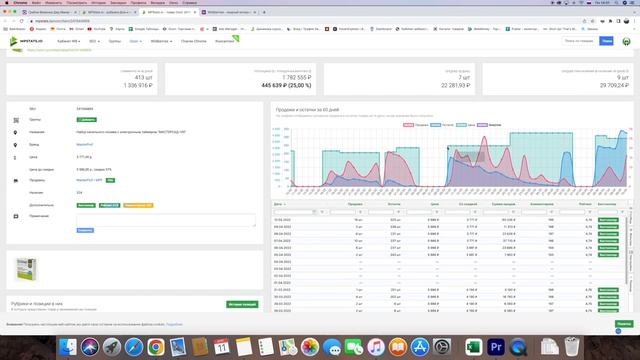Switch to the Wildberries browser tab
The width and height of the screenshot is (640, 360).
(x=228, y=12)
